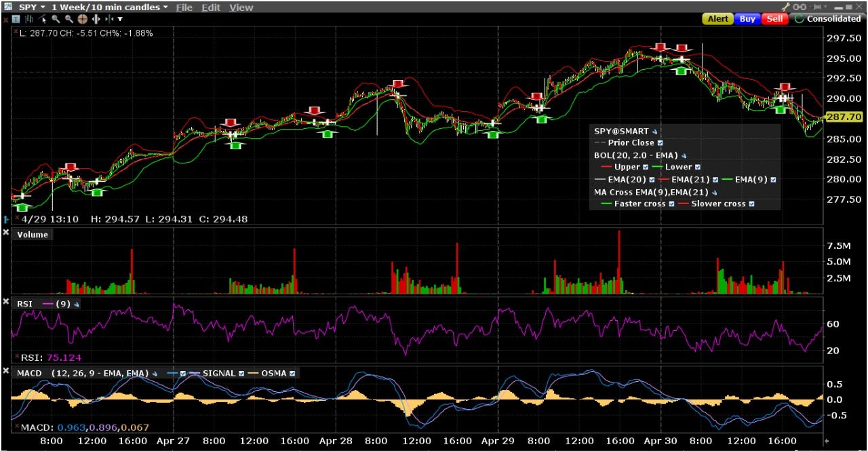Image resolution: width=868 pixels, height=451 pixels.
Task: Select the trendline pointer drawing tool
Action: (43, 19)
